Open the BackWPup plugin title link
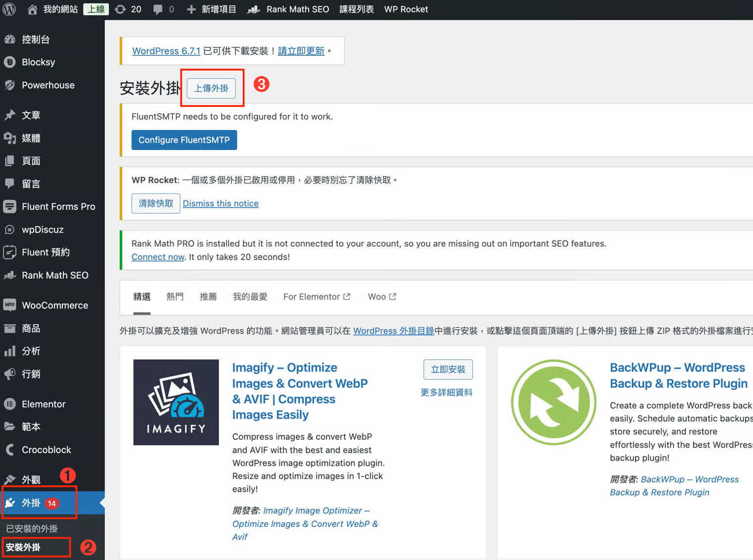 click(679, 375)
